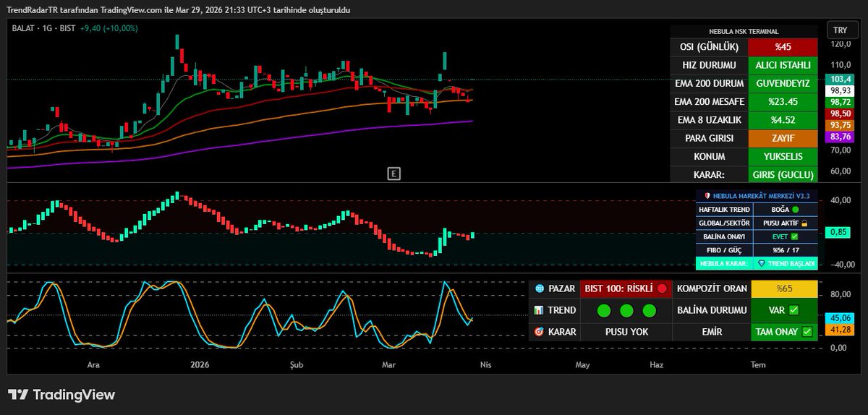The image size is (868, 415).
Task: Click the TrendRadarTR attribution header text
Action: click(179, 10)
